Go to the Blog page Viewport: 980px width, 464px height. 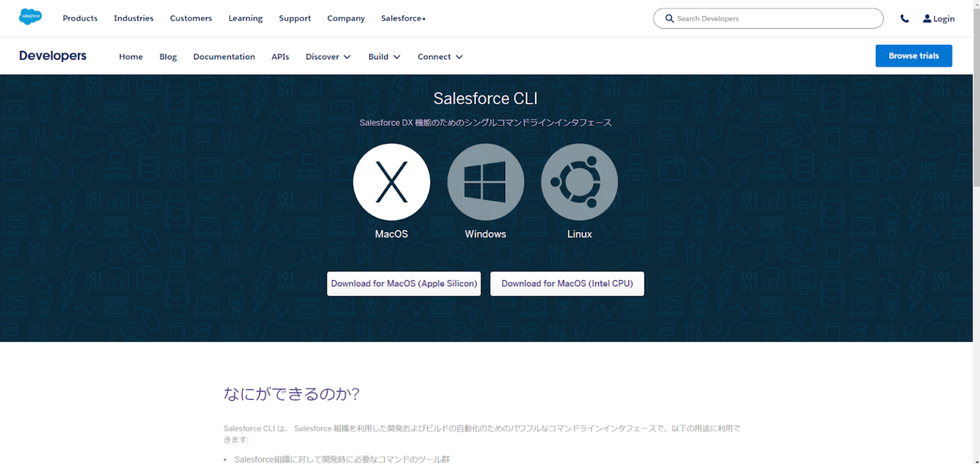[168, 56]
